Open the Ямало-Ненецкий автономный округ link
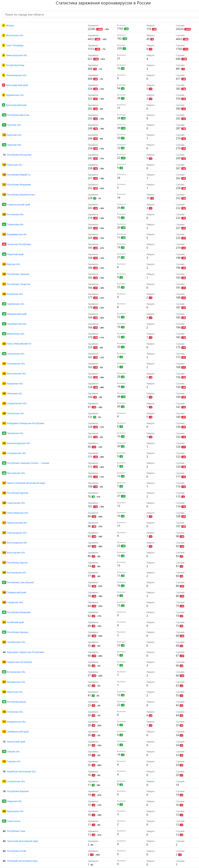 (26, 483)
